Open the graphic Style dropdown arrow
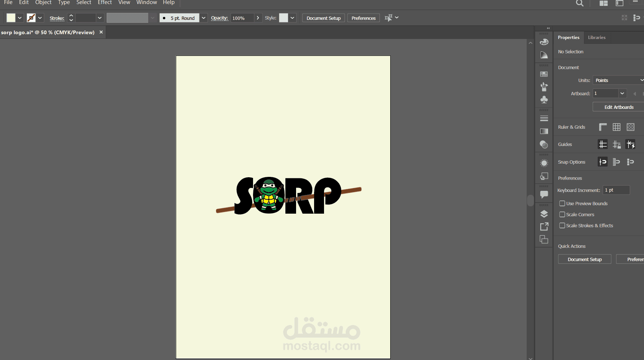 point(292,18)
